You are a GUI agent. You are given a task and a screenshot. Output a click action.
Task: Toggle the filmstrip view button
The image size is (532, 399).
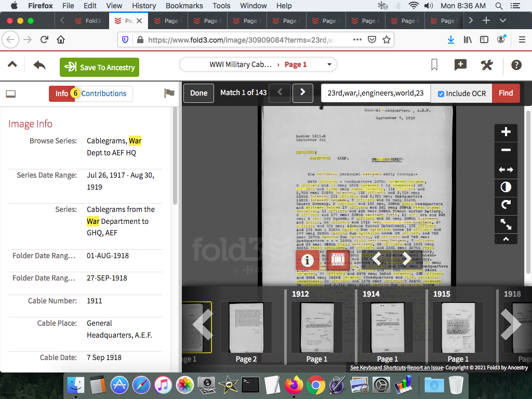click(x=339, y=260)
